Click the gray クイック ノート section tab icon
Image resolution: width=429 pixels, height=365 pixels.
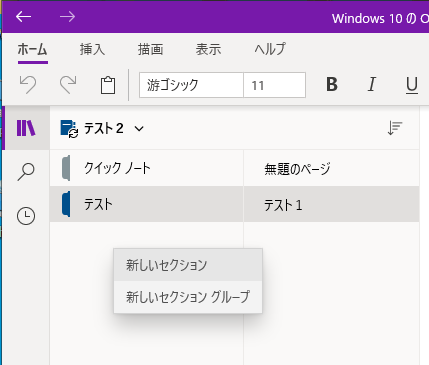point(66,168)
